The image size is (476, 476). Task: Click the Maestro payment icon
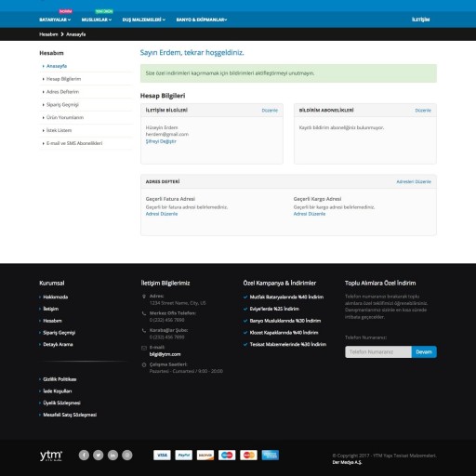[x=227, y=455]
